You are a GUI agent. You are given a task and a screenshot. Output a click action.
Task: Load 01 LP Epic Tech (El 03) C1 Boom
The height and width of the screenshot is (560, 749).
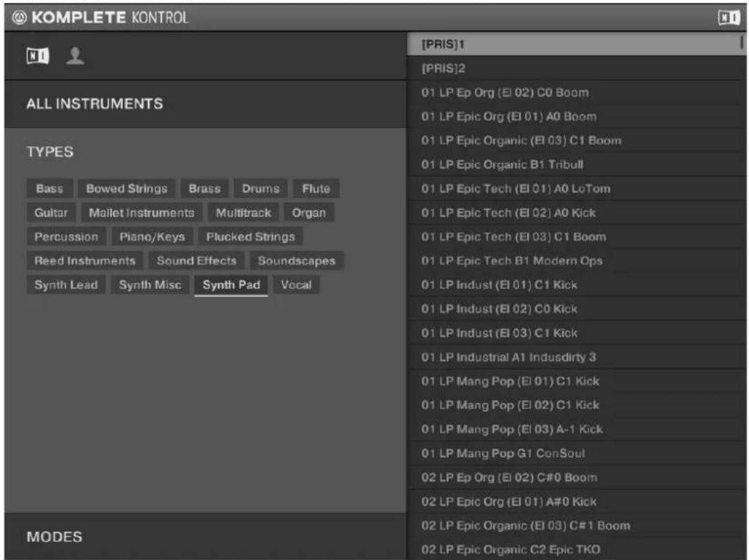(577, 236)
